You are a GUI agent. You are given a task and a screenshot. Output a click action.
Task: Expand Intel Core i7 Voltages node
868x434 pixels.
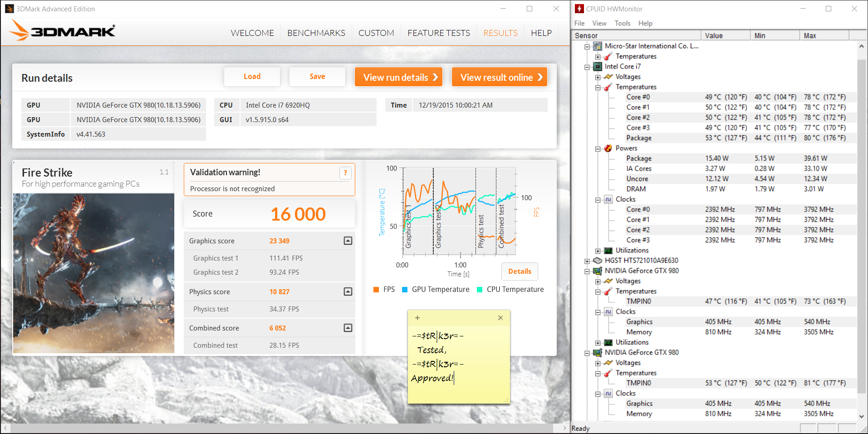tap(598, 77)
